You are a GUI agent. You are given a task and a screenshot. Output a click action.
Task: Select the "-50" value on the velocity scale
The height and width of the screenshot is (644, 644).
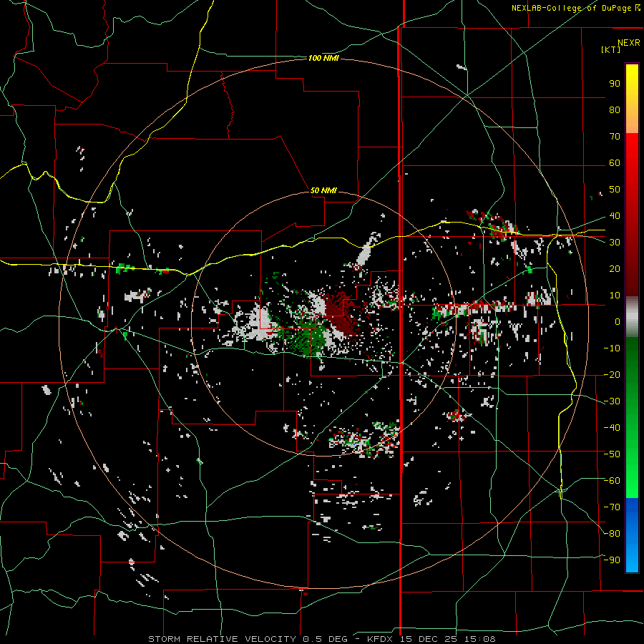(x=612, y=454)
